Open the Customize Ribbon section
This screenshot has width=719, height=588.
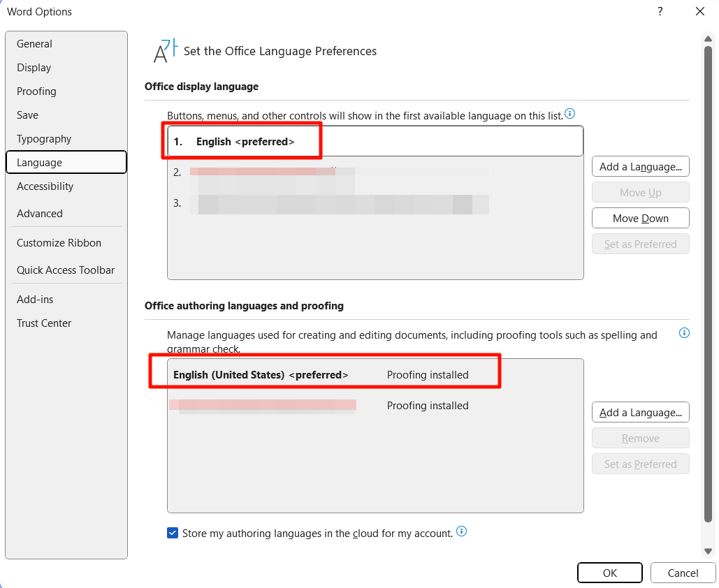59,242
